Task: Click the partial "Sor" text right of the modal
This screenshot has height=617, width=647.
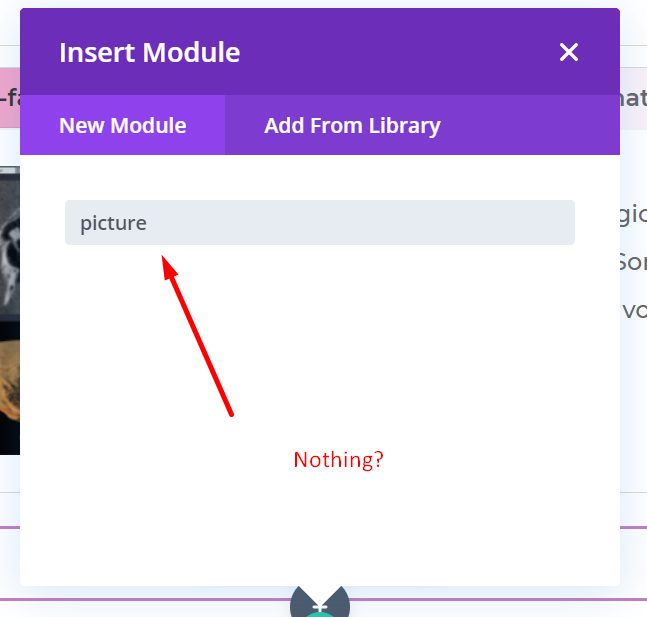Action: (x=633, y=262)
